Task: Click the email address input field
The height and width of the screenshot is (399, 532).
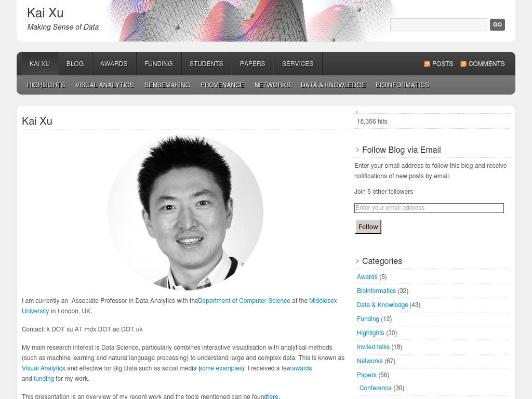Action: pos(429,208)
